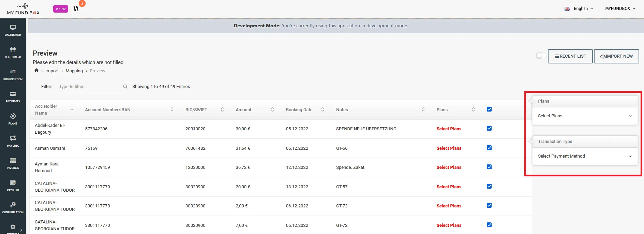Click Select Plans for Asman Osmani

(449, 148)
